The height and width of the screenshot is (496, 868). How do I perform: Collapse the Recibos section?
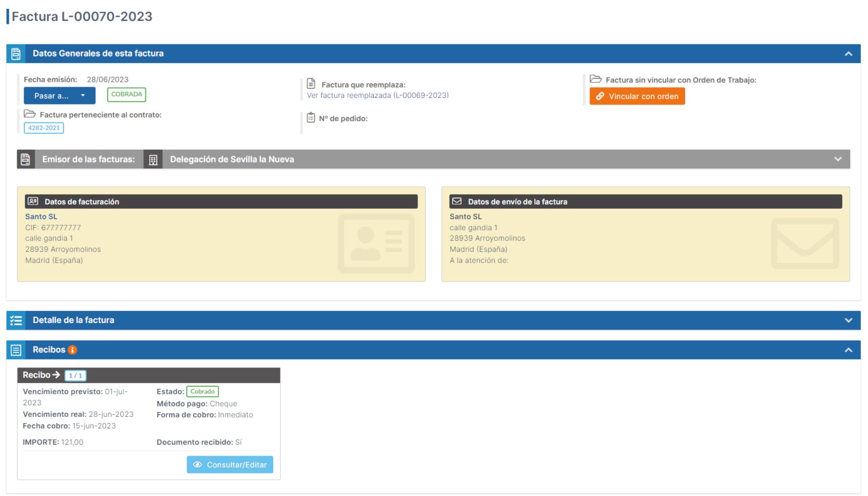coord(848,350)
